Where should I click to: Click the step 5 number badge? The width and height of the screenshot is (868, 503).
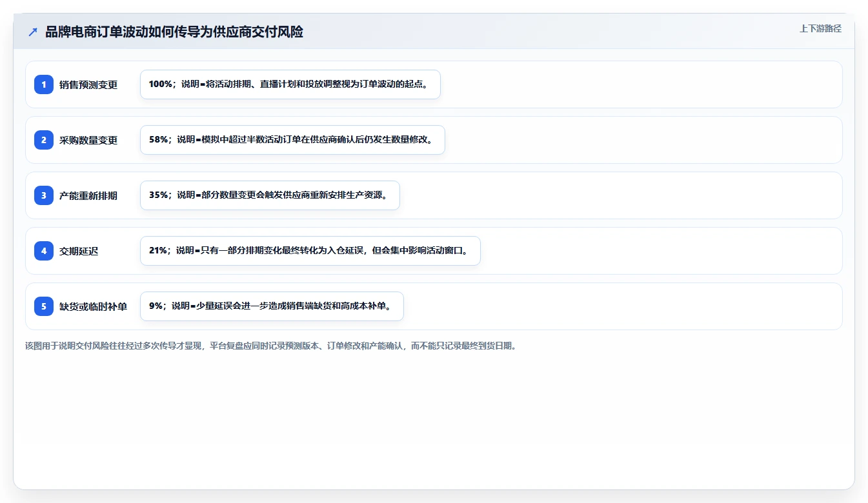44,306
